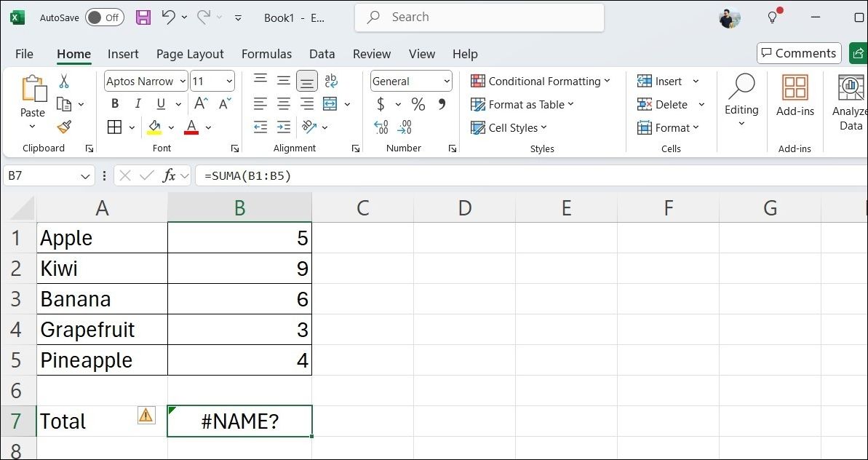Click the Comments button
The height and width of the screenshot is (460, 868).
798,53
